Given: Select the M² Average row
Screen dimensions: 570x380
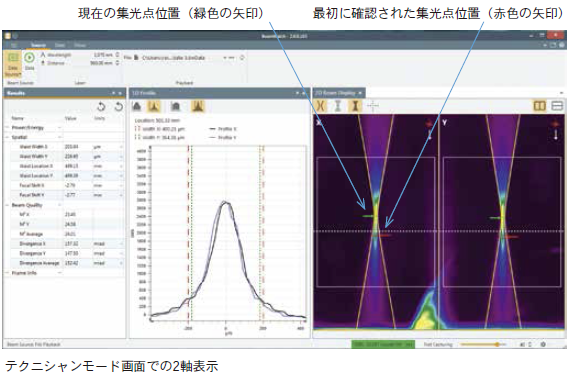Looking at the screenshot, I should pyautogui.click(x=67, y=234).
